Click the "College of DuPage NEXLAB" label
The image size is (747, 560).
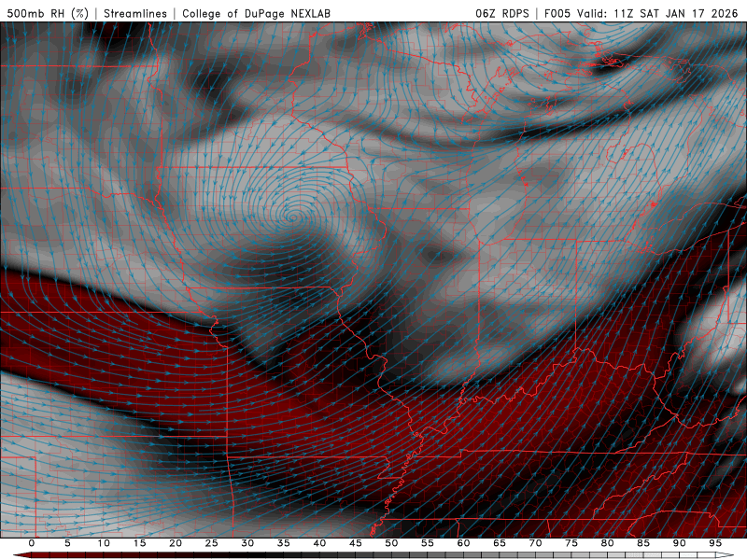256,13
